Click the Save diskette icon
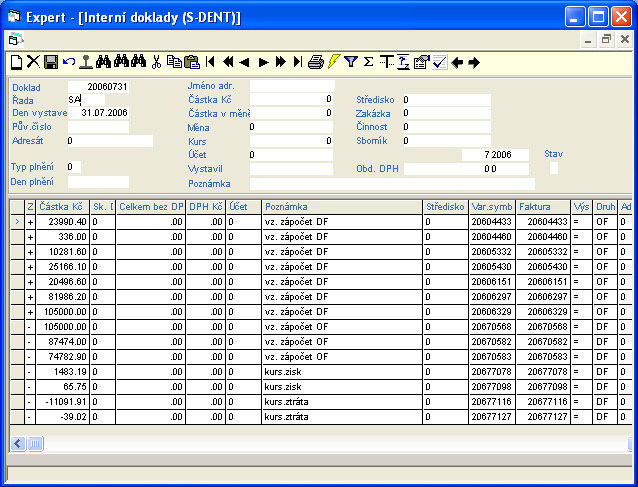This screenshot has width=638, height=487. point(50,62)
